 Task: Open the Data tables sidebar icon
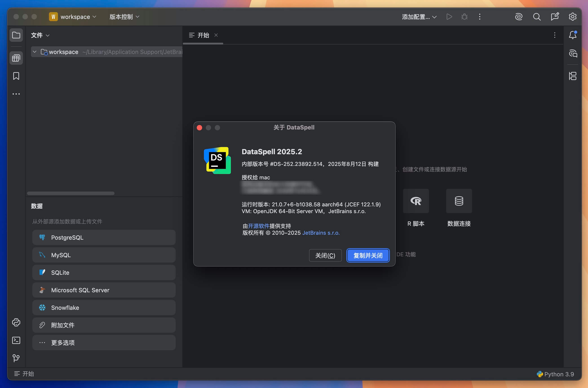(x=16, y=58)
